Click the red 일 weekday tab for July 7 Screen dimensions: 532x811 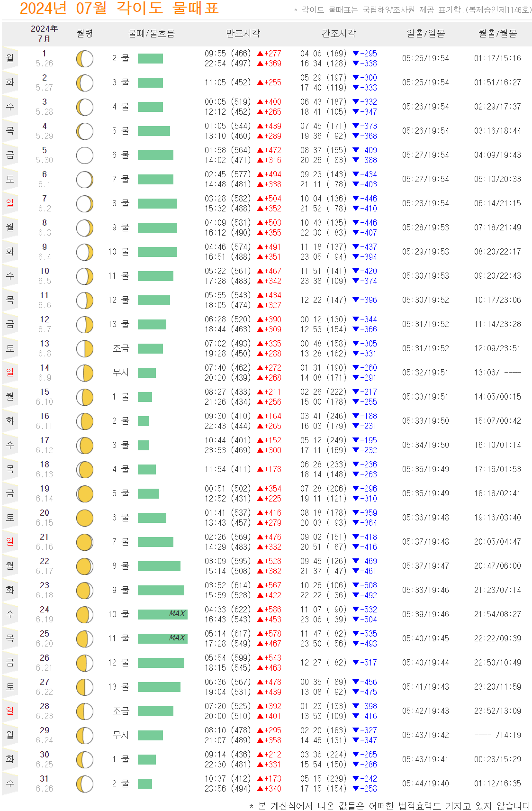[10, 203]
